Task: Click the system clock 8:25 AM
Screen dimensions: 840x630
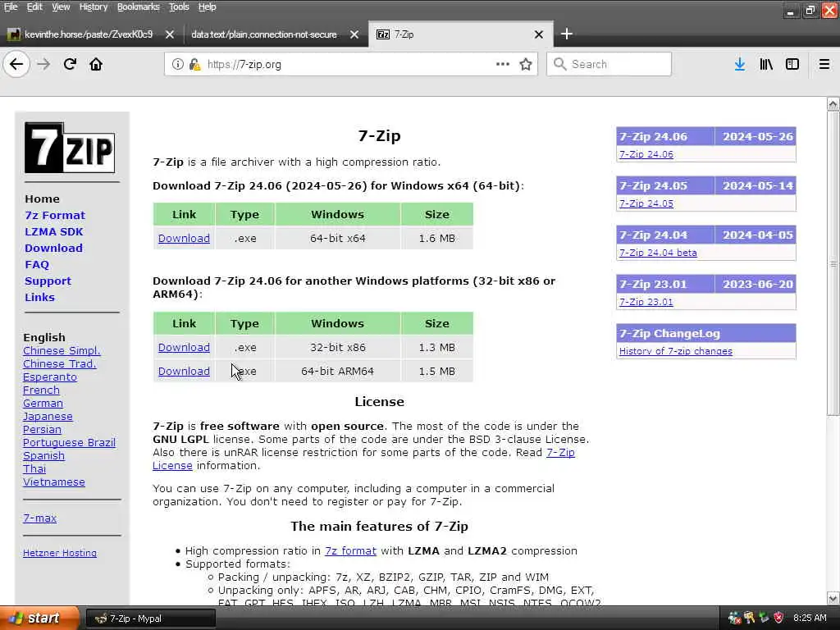Action: (x=810, y=619)
